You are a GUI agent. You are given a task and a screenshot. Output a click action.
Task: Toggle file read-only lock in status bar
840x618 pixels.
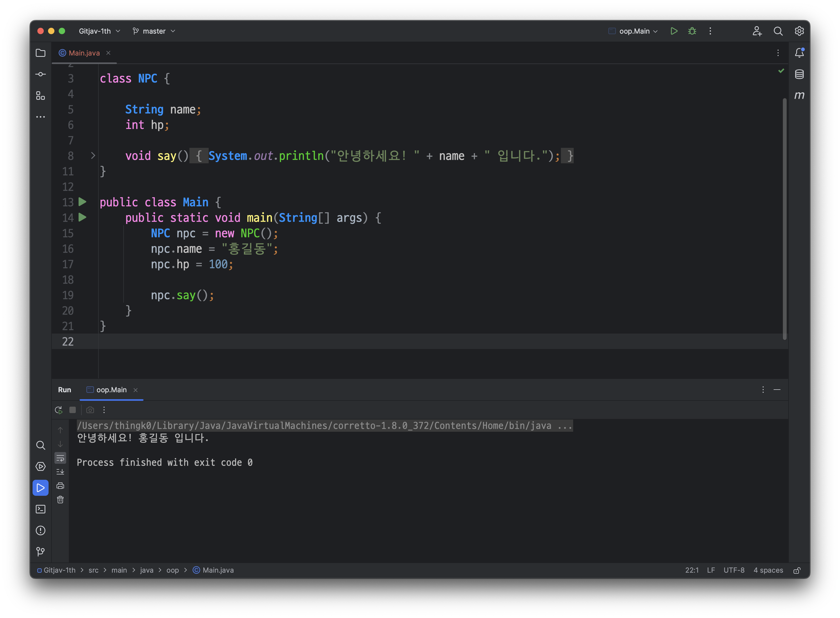point(797,570)
